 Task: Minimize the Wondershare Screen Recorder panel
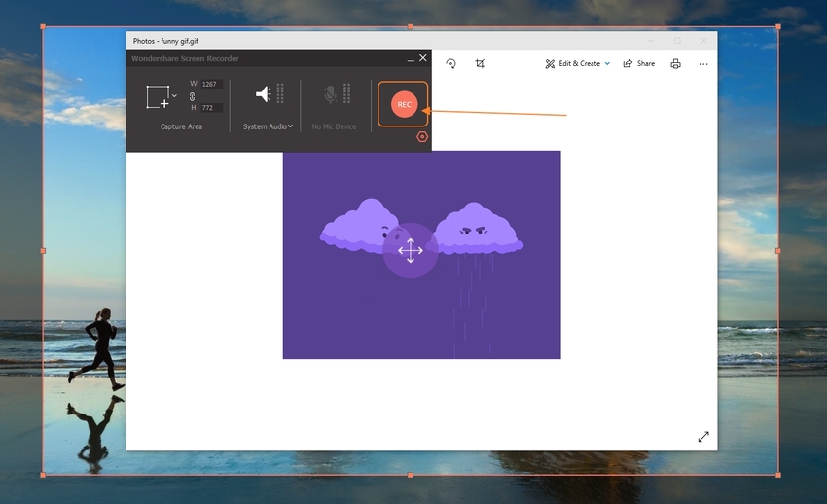pyautogui.click(x=409, y=59)
